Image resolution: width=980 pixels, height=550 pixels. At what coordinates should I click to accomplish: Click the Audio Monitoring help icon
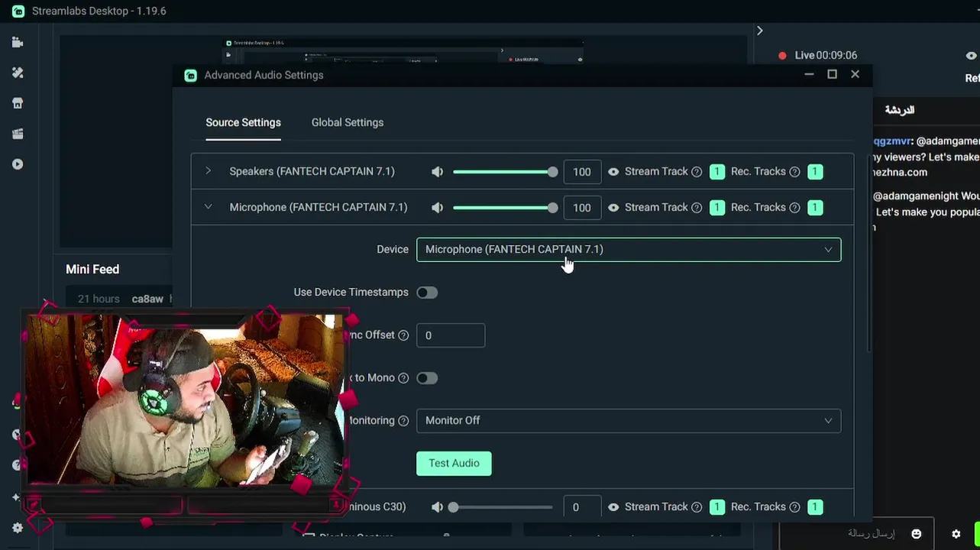click(x=403, y=421)
